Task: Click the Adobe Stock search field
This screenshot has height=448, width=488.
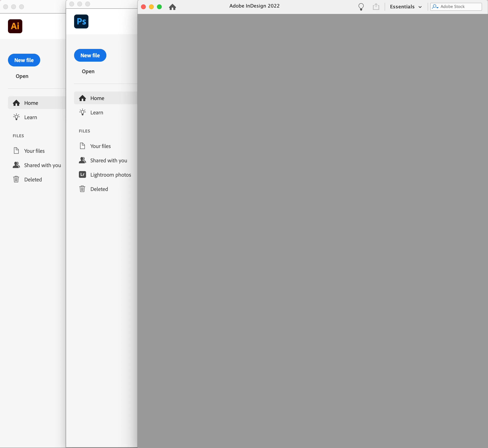Action: coord(460,7)
